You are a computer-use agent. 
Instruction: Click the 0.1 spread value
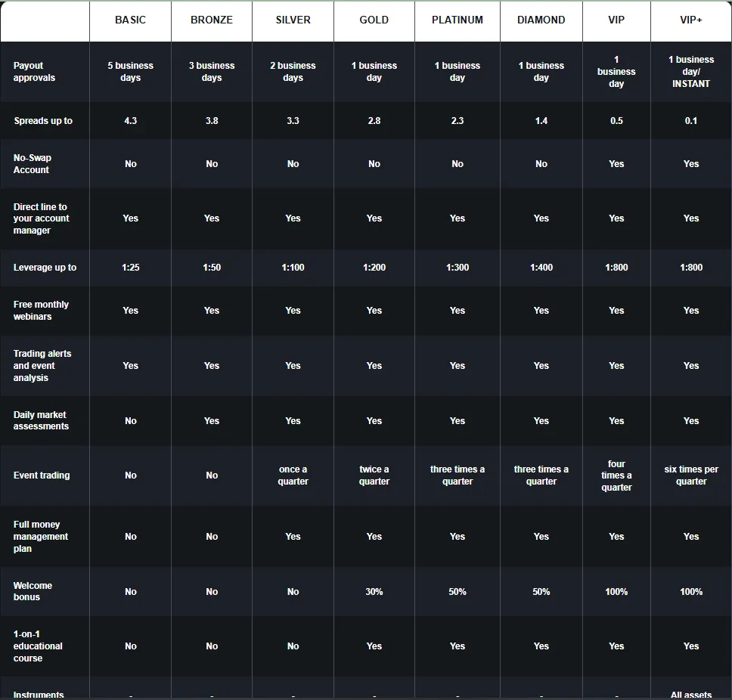point(691,121)
